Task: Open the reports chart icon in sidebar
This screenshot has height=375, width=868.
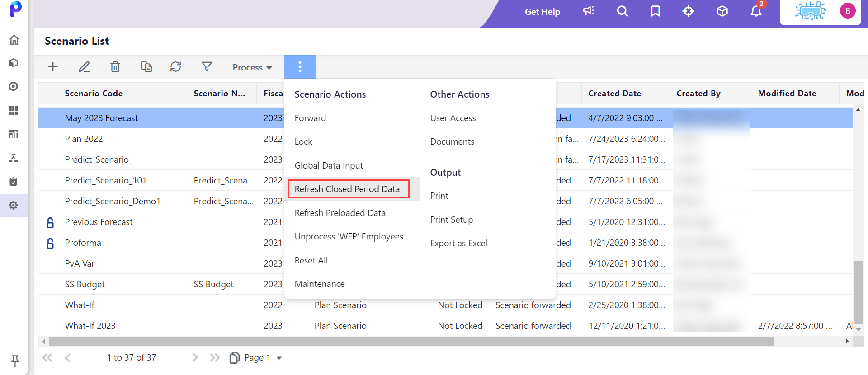Action: click(x=14, y=134)
